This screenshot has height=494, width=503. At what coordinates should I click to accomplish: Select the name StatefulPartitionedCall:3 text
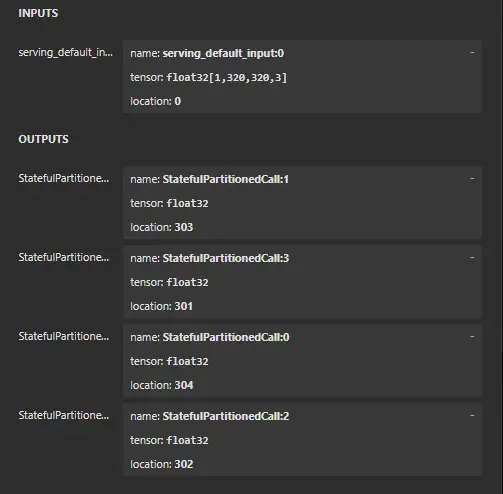(226, 258)
